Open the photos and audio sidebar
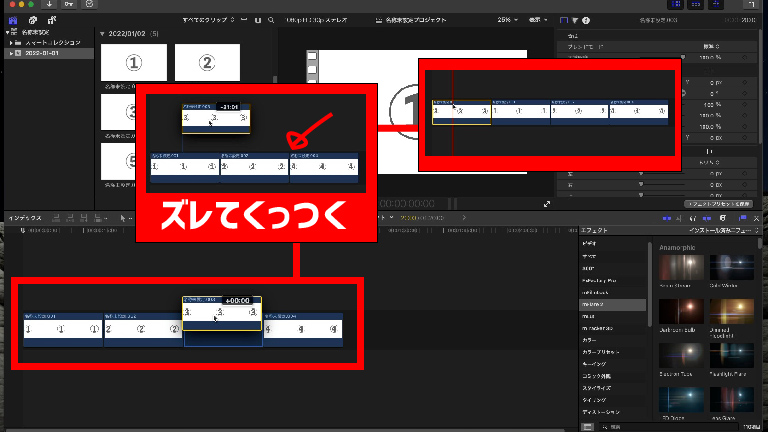 tap(33, 21)
